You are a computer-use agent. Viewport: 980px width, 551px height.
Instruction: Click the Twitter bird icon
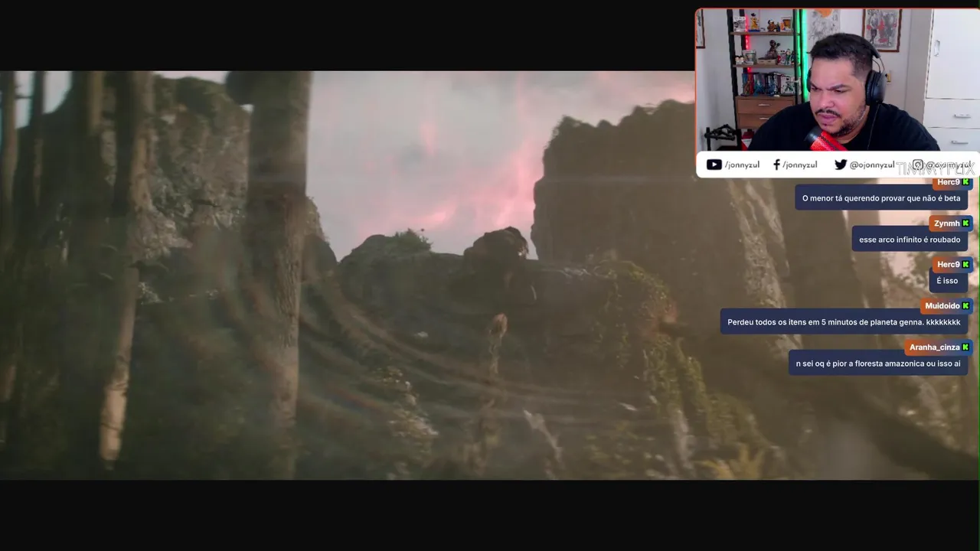tap(841, 165)
